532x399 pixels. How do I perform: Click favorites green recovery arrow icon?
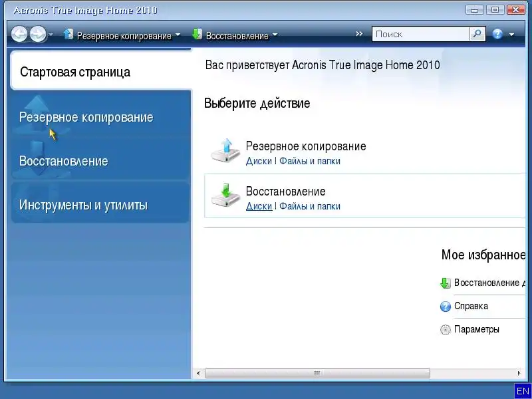(445, 283)
